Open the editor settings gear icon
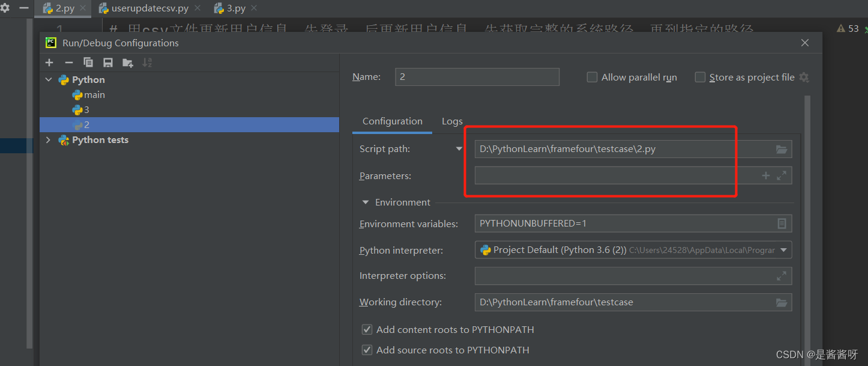This screenshot has width=868, height=366. point(5,8)
